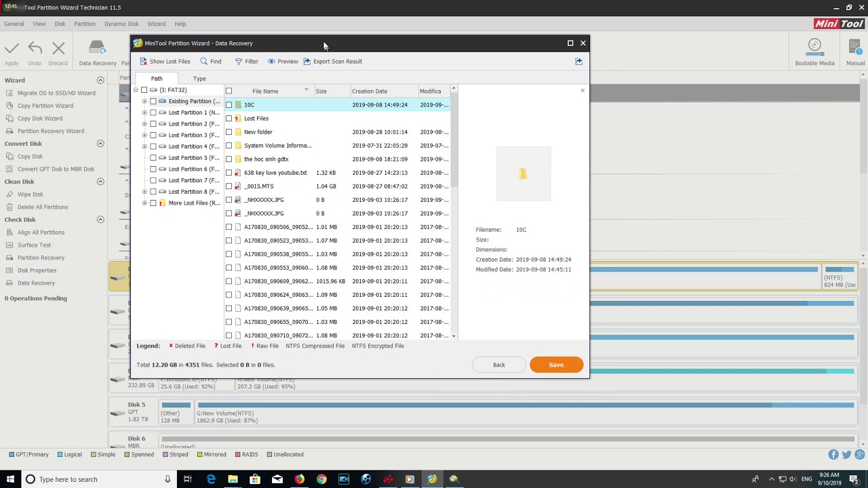Open the Find tool
This screenshot has width=868, height=488.
pyautogui.click(x=210, y=61)
